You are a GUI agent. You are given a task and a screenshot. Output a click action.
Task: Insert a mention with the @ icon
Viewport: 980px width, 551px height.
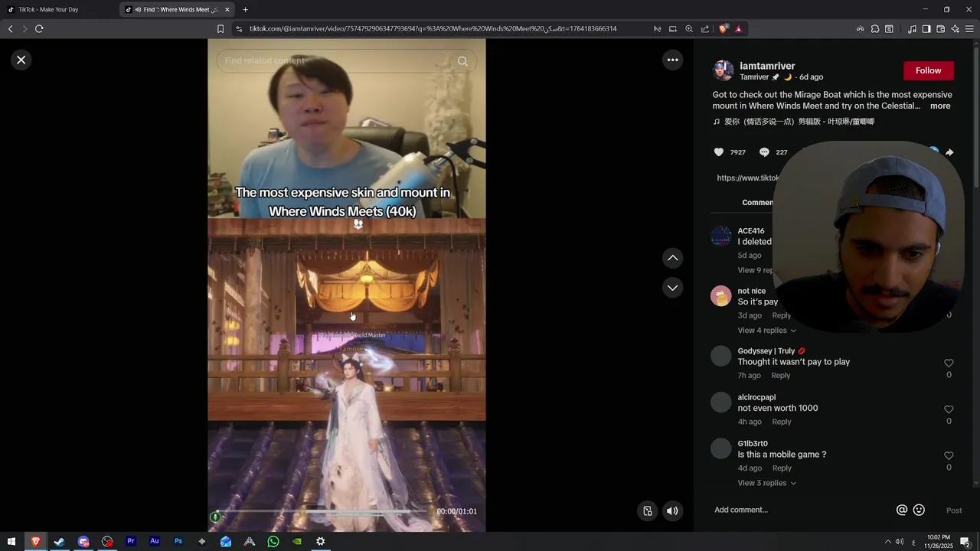(x=902, y=510)
